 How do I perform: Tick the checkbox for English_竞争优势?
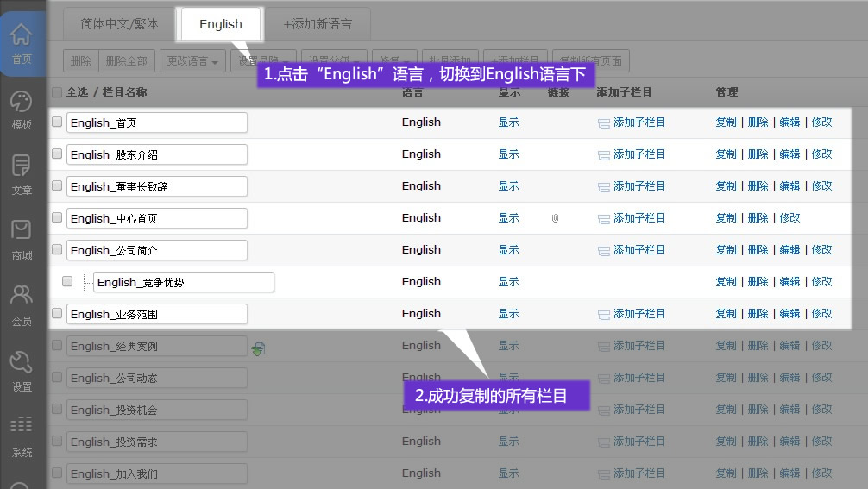[x=67, y=282]
